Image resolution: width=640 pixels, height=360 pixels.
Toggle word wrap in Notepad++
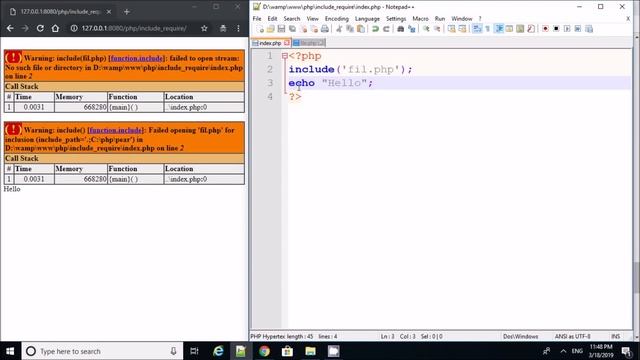point(477,29)
